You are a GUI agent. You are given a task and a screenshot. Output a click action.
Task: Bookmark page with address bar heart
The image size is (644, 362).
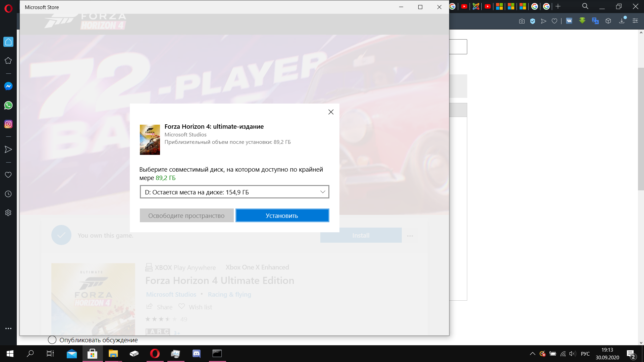pos(554,21)
